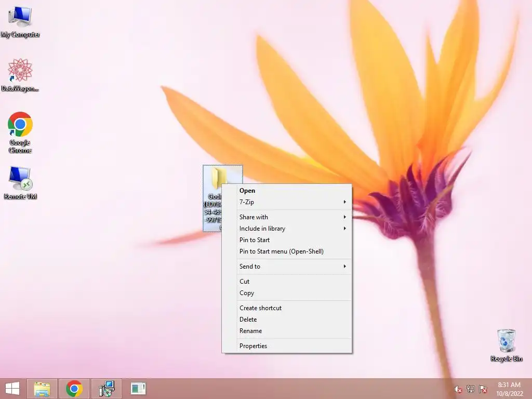The image size is (532, 399).
Task: Open the Windows Start button
Action: (x=12, y=389)
